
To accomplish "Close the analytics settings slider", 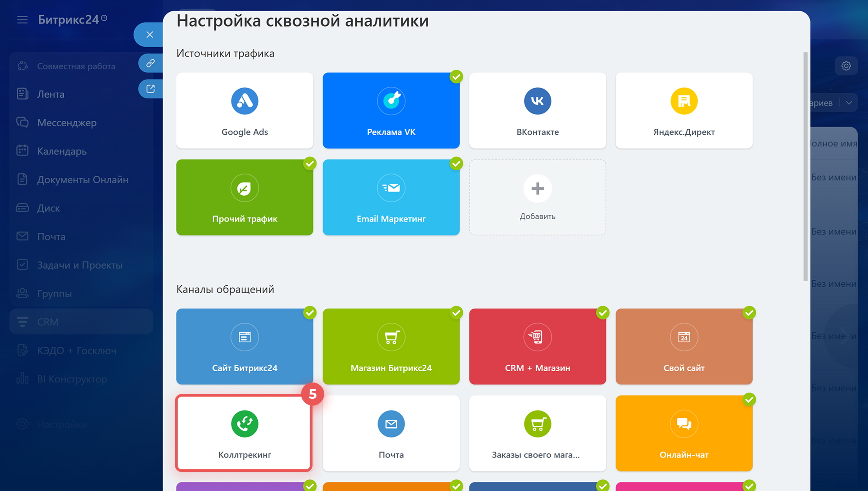I will 150,35.
